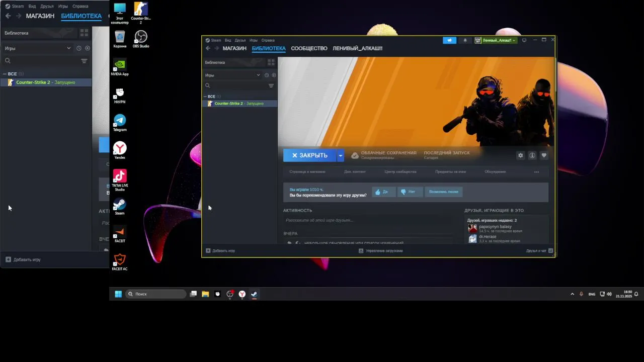644x362 pixels.
Task: Open TikTok LIVE Studio desktop icon
Action: (x=120, y=180)
